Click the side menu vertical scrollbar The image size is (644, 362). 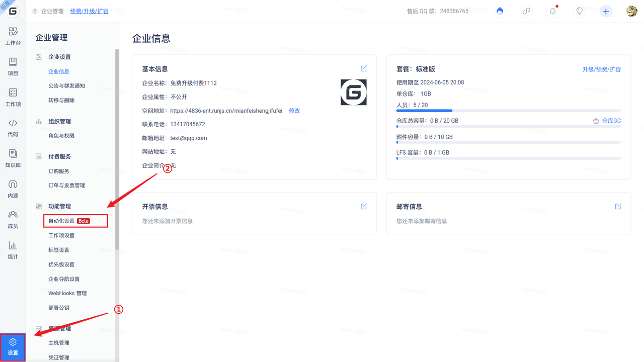tap(117, 149)
